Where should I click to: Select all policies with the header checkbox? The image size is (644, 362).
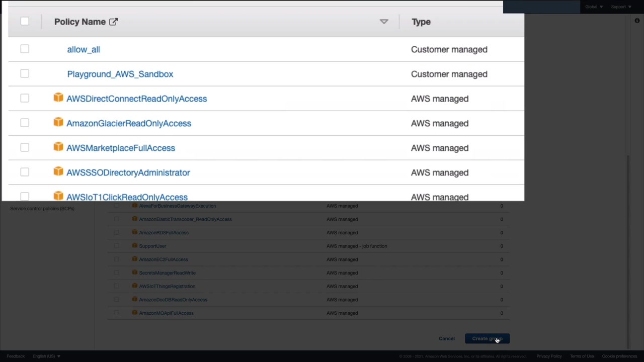pyautogui.click(x=25, y=21)
